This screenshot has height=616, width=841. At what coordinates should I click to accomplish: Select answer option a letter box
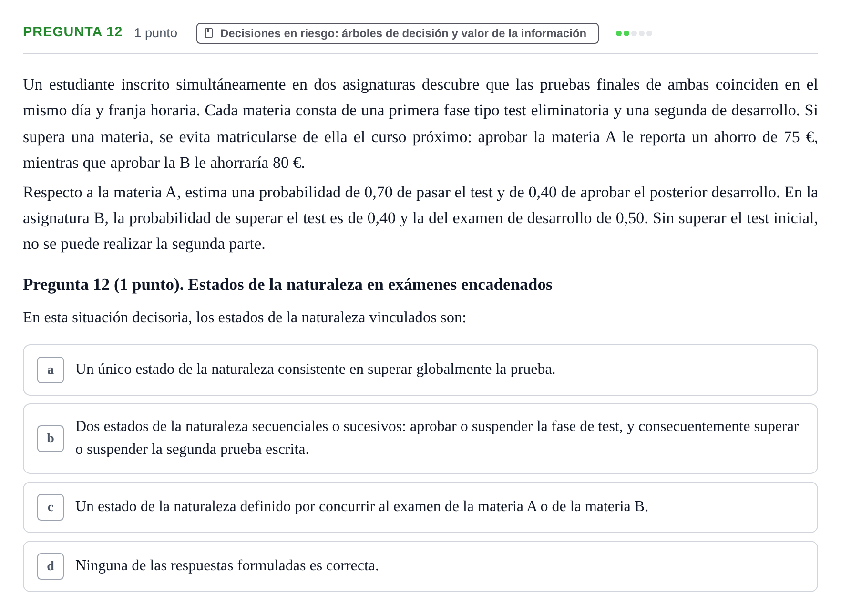[51, 370]
